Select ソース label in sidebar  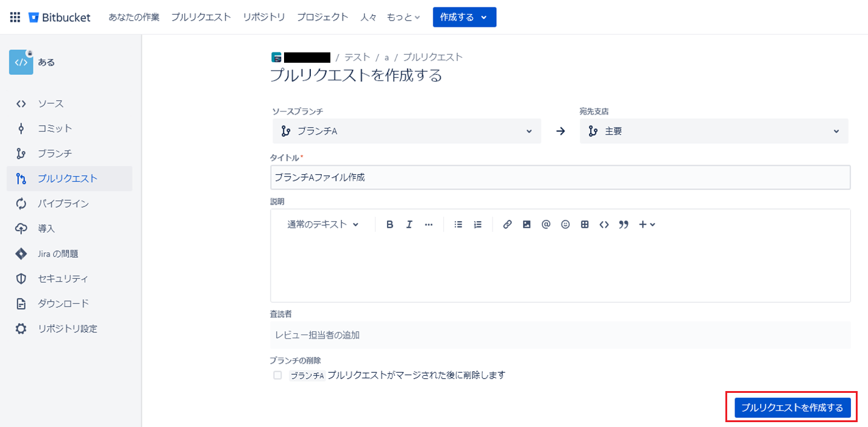tap(51, 104)
